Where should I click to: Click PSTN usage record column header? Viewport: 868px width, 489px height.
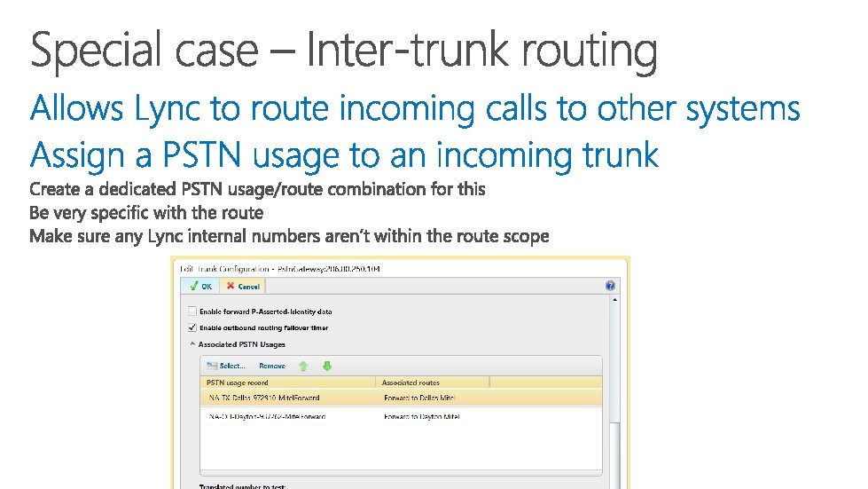tap(288, 383)
